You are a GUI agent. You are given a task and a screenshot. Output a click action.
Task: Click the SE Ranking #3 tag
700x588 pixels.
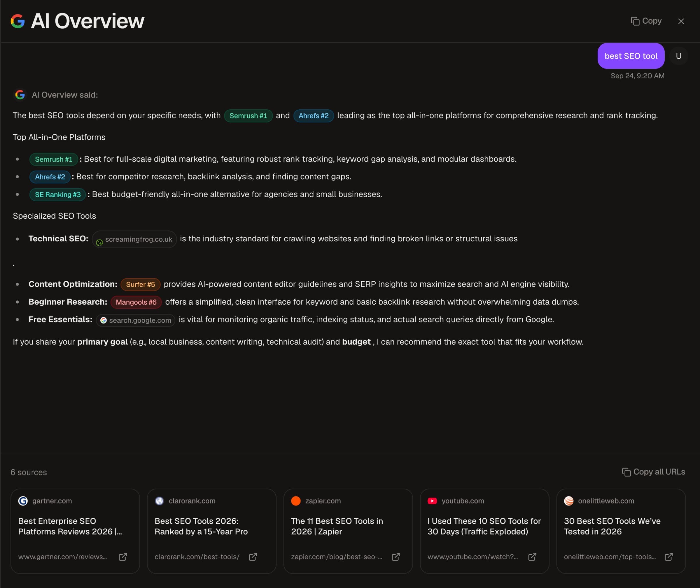(58, 195)
